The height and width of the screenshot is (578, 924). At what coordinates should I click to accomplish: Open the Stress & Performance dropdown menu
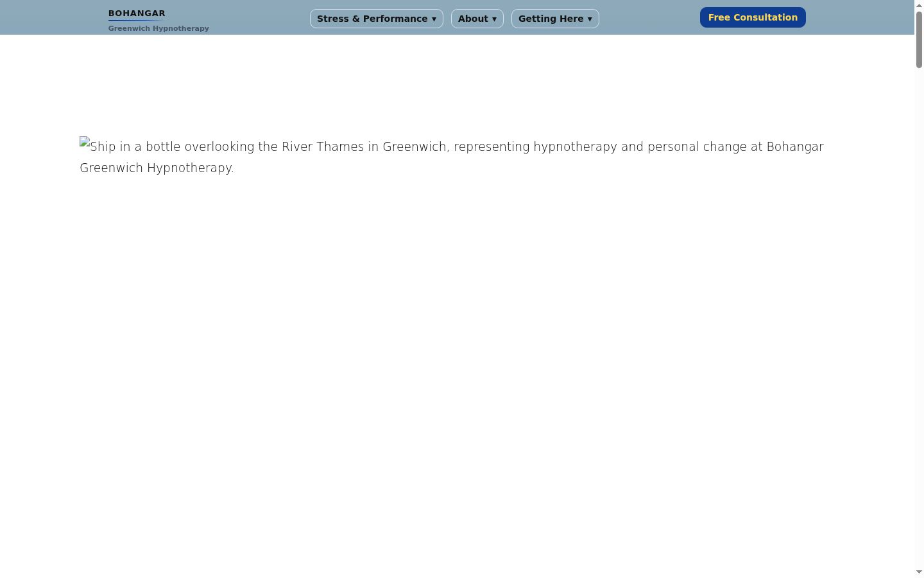click(376, 19)
